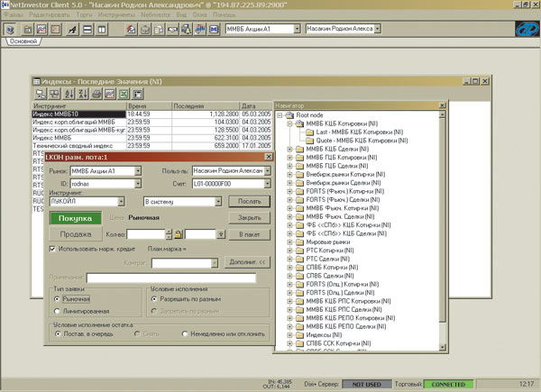Open the Инструмент 'ЛУКОЙЛ' dropdown
This screenshot has height=392, width=541.
pyautogui.click(x=121, y=201)
